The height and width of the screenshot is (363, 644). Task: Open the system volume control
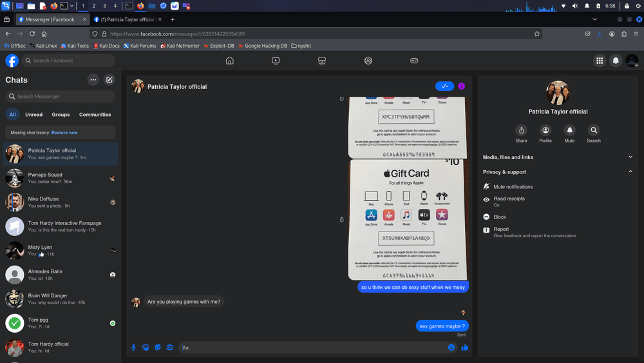pos(575,6)
